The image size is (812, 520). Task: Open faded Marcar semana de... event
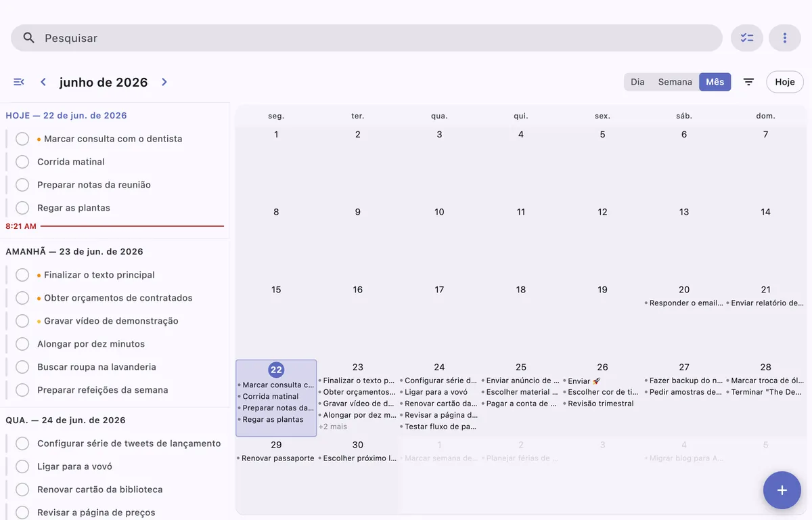point(439,458)
